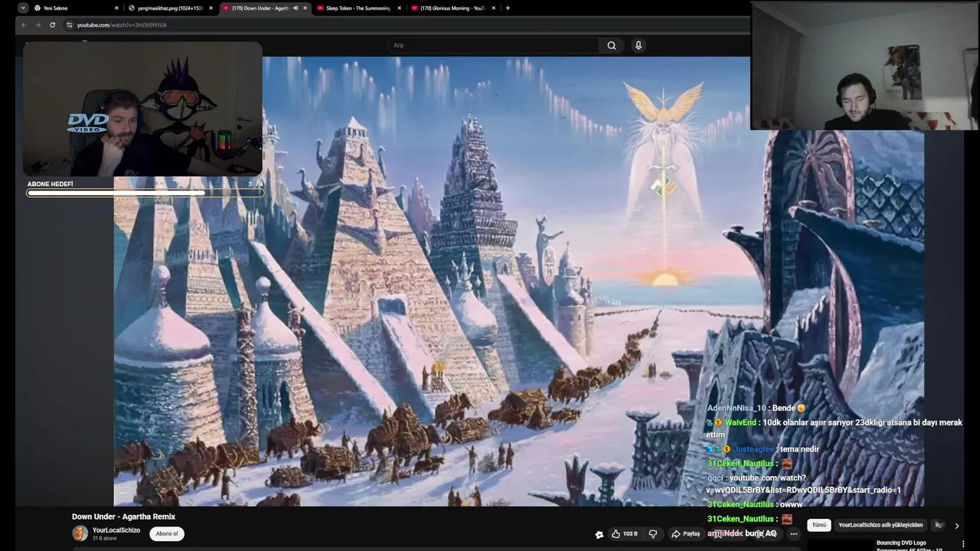
Task: Click AdenNnNisa_10's Bende chat message
Action: pyautogui.click(x=756, y=408)
